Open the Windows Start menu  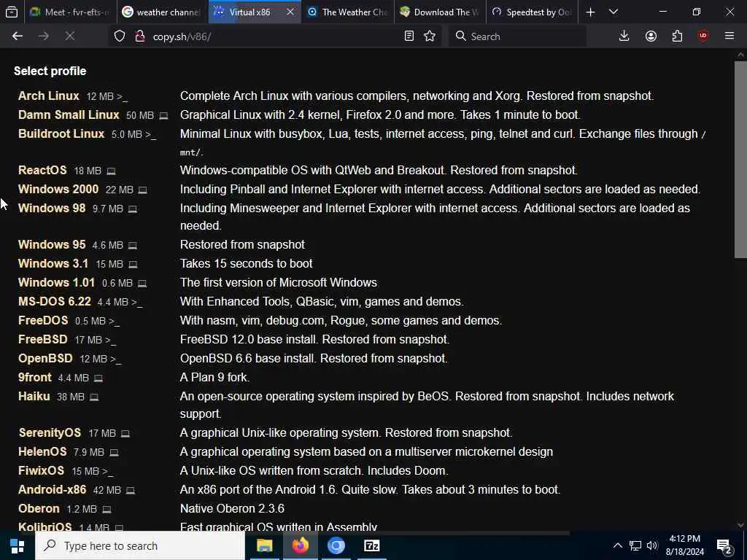pyautogui.click(x=18, y=545)
